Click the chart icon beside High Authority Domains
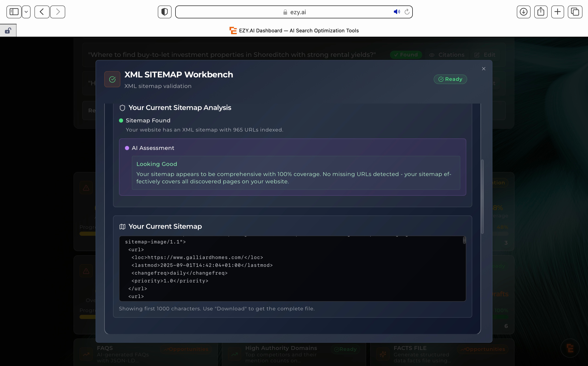Image resolution: width=588 pixels, height=366 pixels. click(234, 354)
